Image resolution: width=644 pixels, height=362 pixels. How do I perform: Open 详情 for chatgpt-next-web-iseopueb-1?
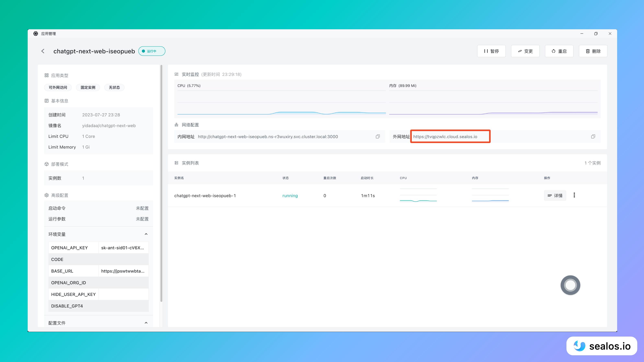[x=555, y=195]
